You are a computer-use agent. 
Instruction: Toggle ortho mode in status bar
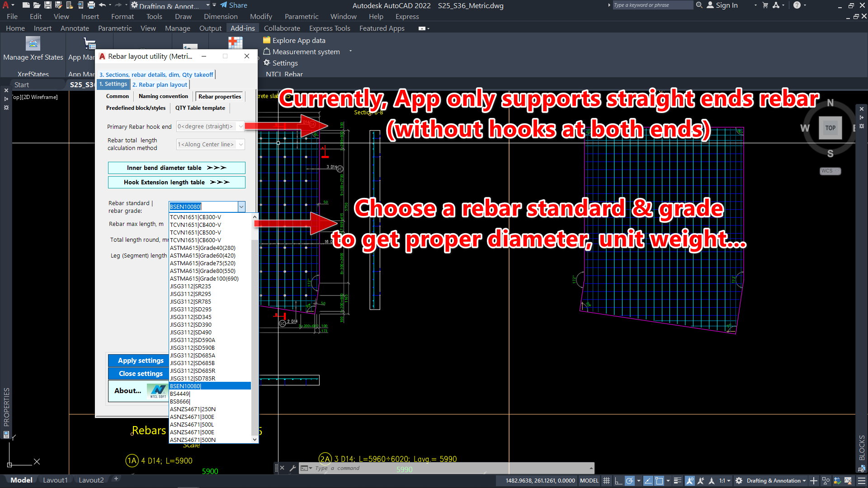click(618, 481)
